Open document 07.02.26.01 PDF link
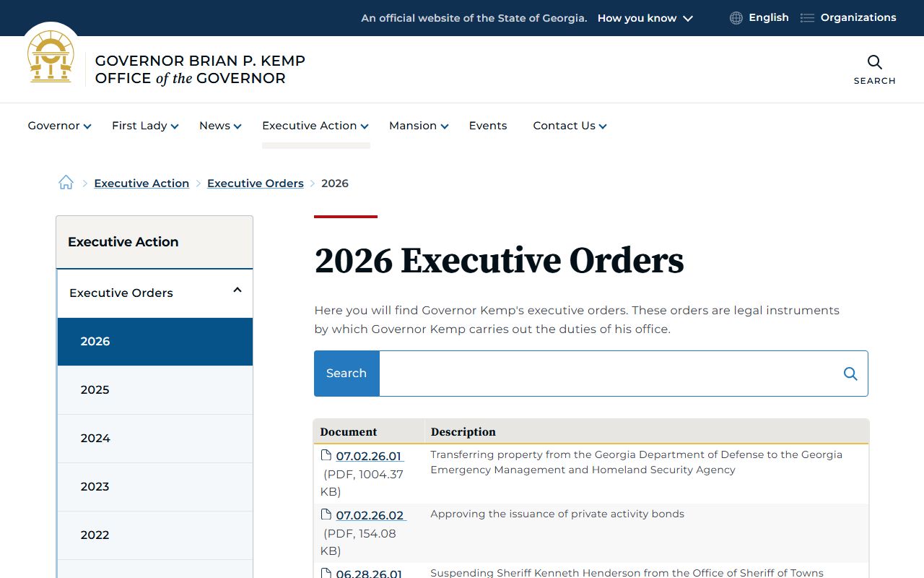Viewport: 924px width, 578px height. tap(370, 456)
